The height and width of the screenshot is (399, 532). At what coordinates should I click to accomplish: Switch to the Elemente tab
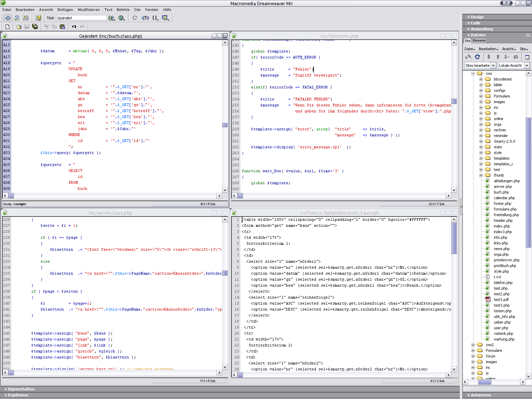tap(479, 41)
